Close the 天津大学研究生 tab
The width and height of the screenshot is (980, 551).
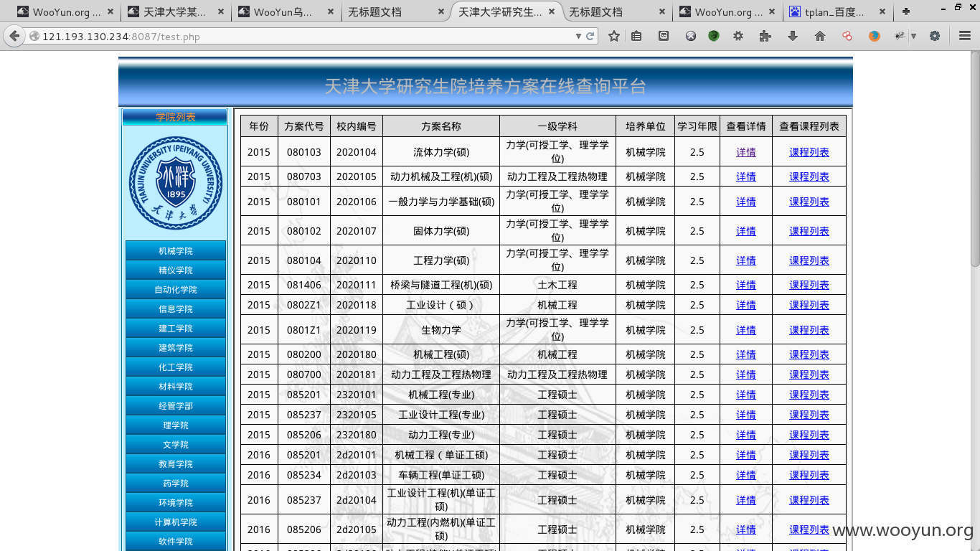(552, 11)
